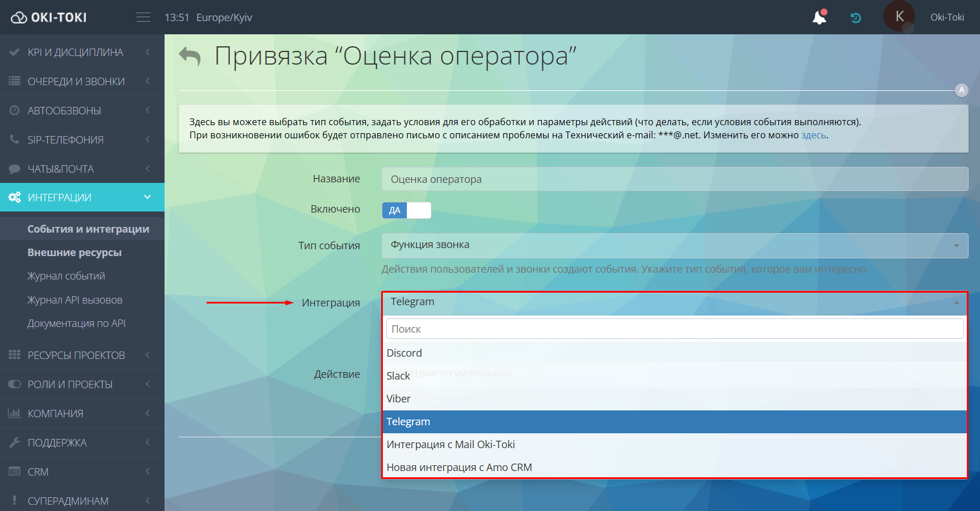
Task: Select Интеграция с Mail Oki-Toki option
Action: click(675, 445)
